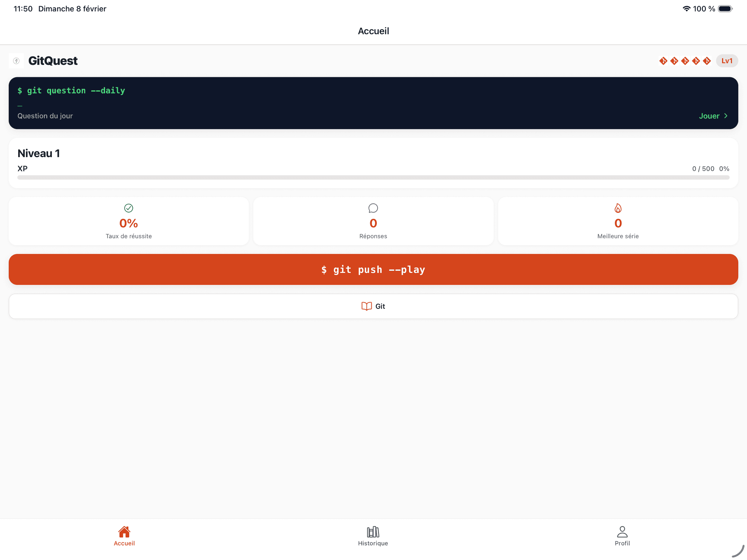Tap the GitQuest branch logo icon
Screen dimensions: 747x560
click(16, 61)
